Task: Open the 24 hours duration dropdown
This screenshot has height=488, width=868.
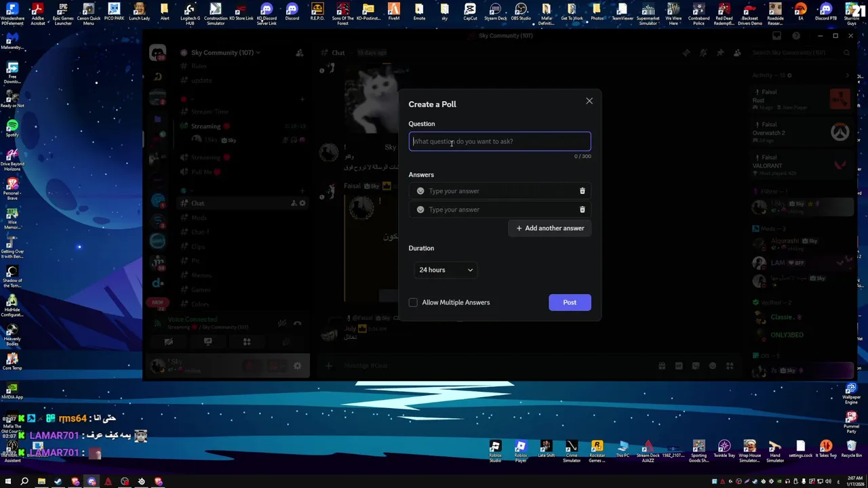Action: (446, 270)
